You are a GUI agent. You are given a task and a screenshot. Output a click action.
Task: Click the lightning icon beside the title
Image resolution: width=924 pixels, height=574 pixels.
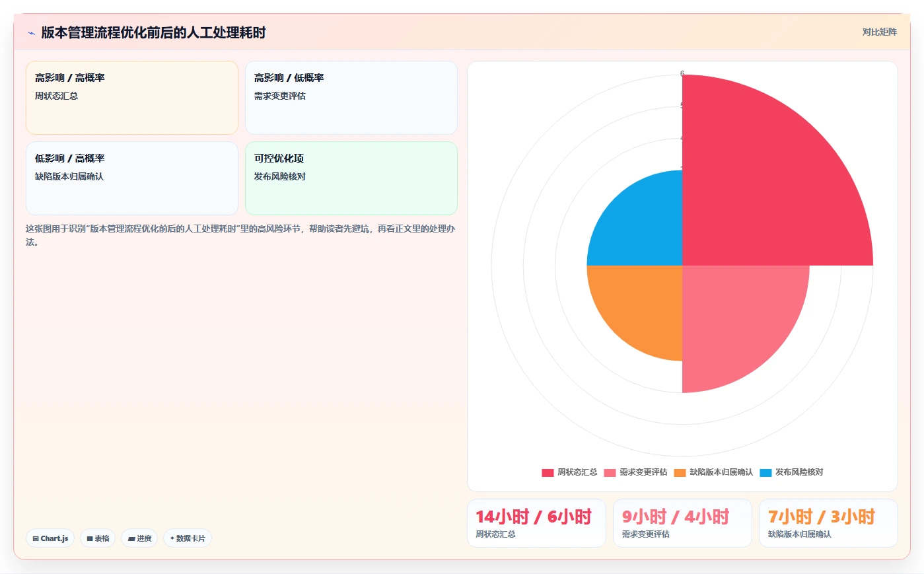pyautogui.click(x=31, y=33)
